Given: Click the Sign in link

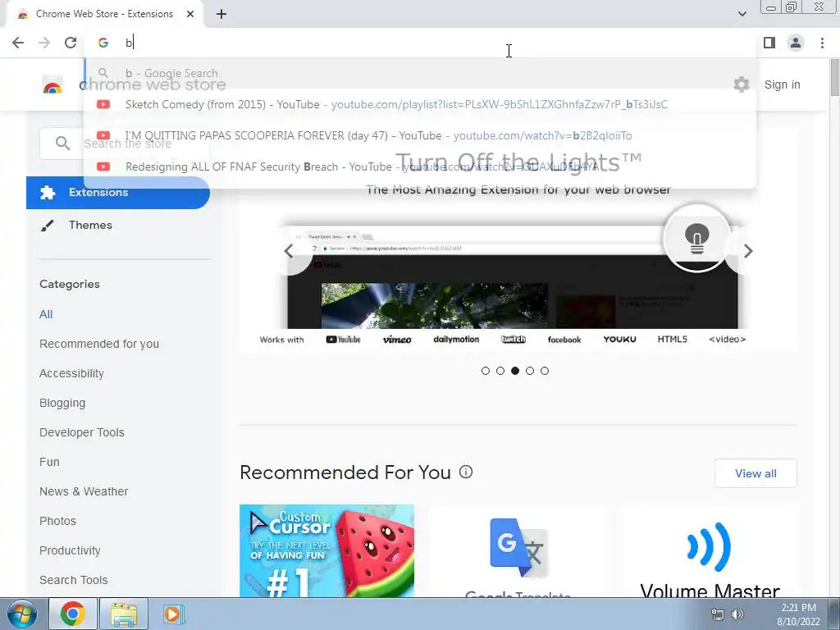Looking at the screenshot, I should pos(782,84).
